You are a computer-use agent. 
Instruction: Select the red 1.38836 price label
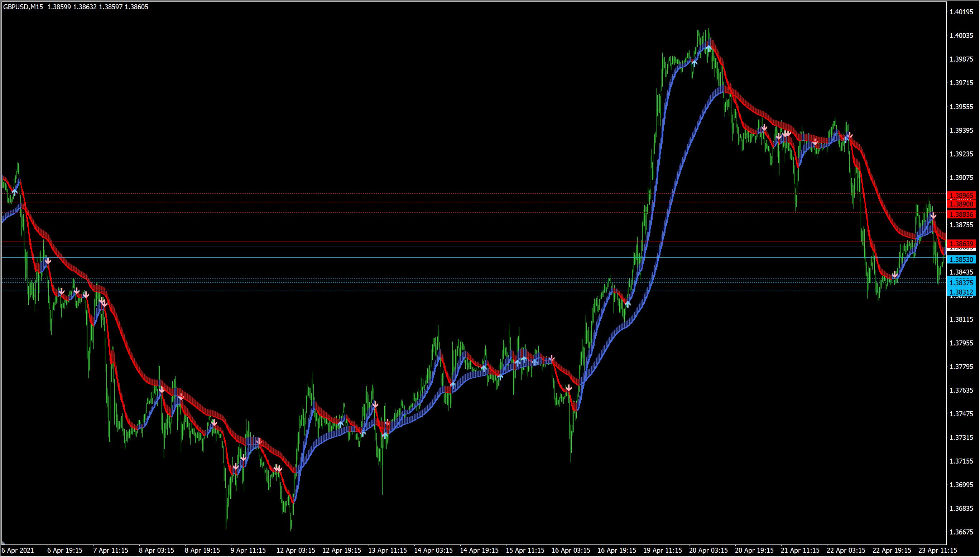(x=961, y=214)
